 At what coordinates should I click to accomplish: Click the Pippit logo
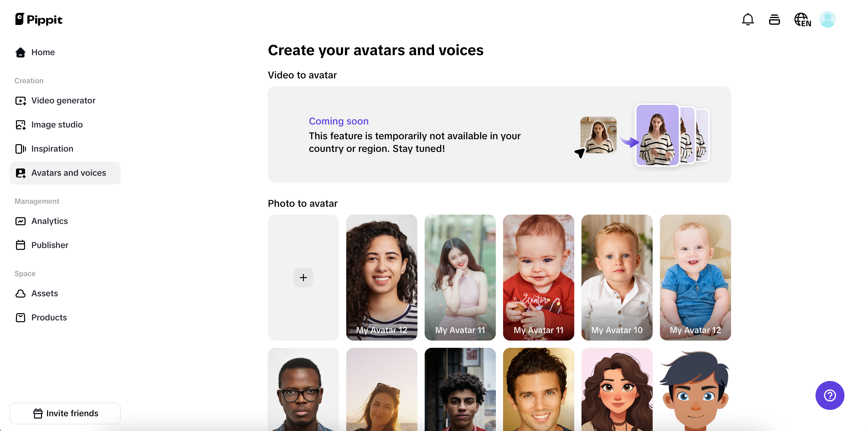[x=39, y=20]
